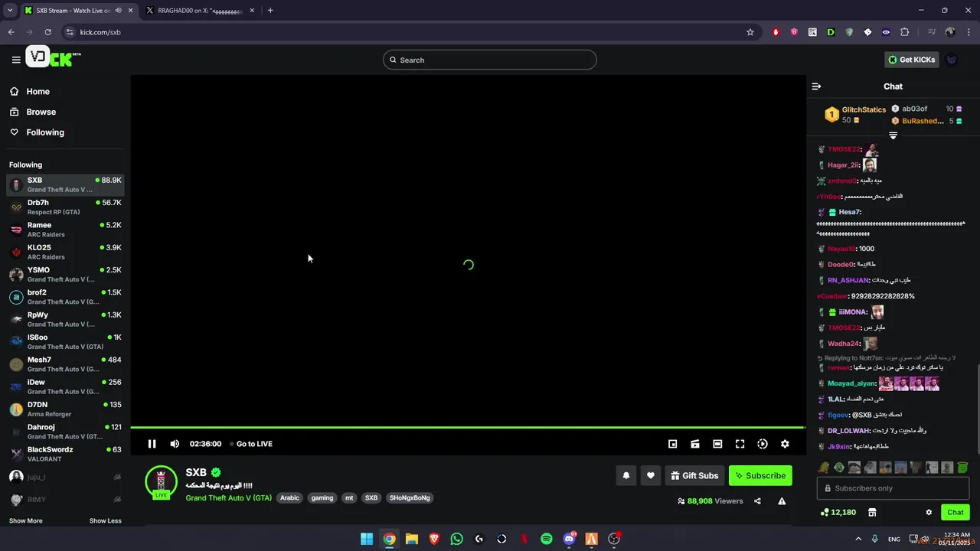Click the Get KICKs button

(911, 60)
